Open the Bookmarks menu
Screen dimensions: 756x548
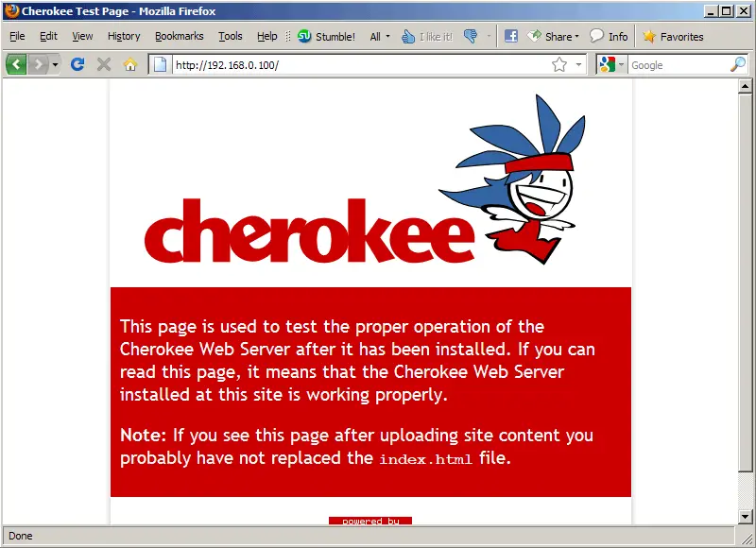tap(180, 36)
